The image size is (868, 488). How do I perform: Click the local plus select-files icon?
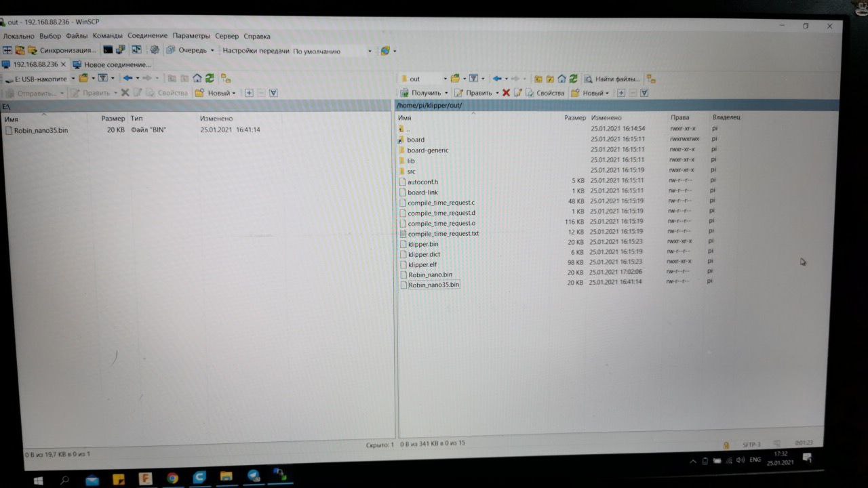click(x=249, y=93)
